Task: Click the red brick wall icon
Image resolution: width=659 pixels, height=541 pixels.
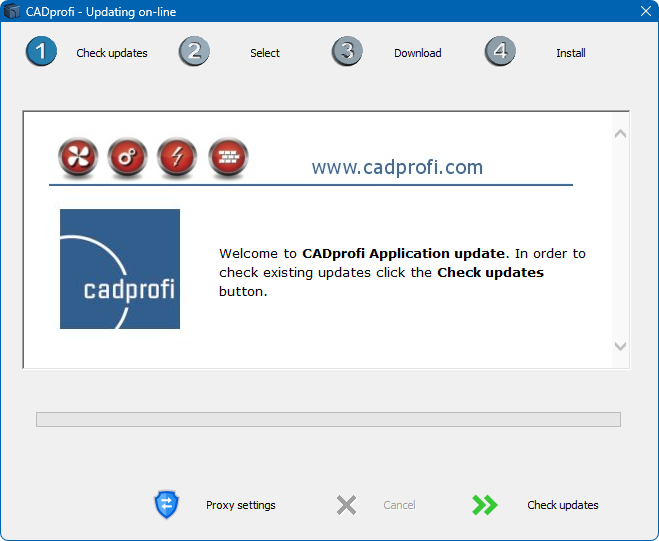Action: pyautogui.click(x=228, y=158)
